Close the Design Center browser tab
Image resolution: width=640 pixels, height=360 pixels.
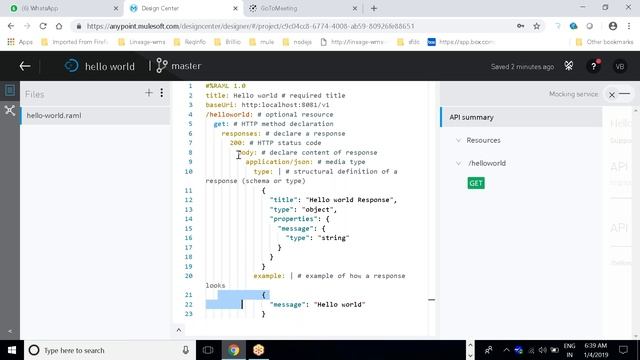click(x=235, y=8)
